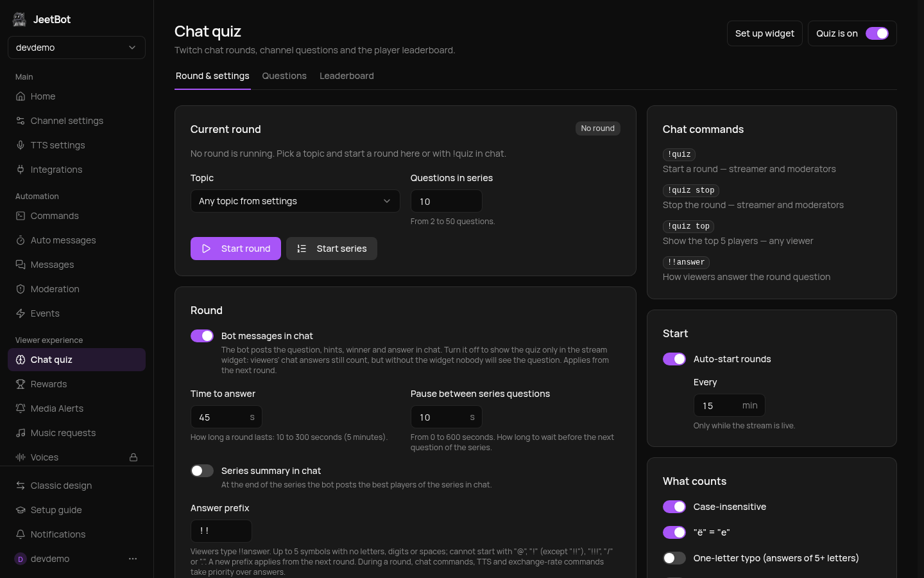The image size is (924, 578).
Task: Click the lock icon beside Voices
Action: click(133, 457)
